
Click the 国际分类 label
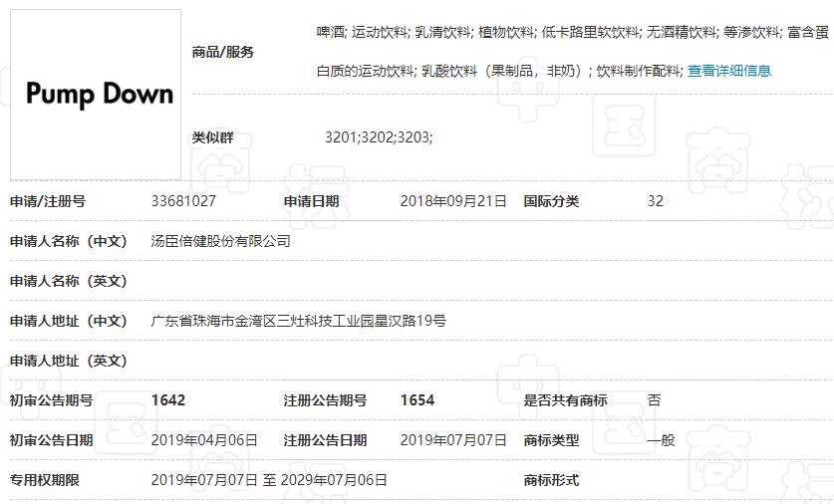click(552, 201)
